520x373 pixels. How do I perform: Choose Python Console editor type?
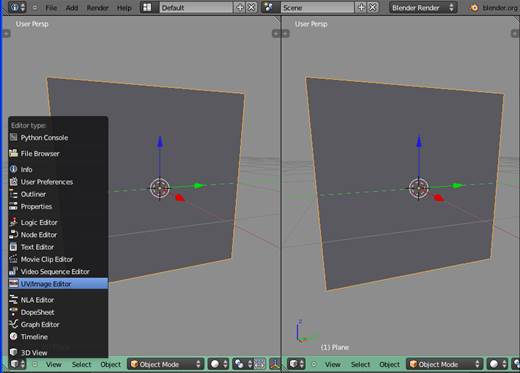(58, 137)
